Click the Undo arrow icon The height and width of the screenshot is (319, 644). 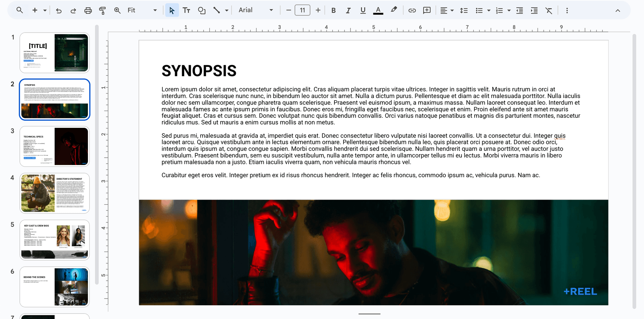pyautogui.click(x=59, y=10)
